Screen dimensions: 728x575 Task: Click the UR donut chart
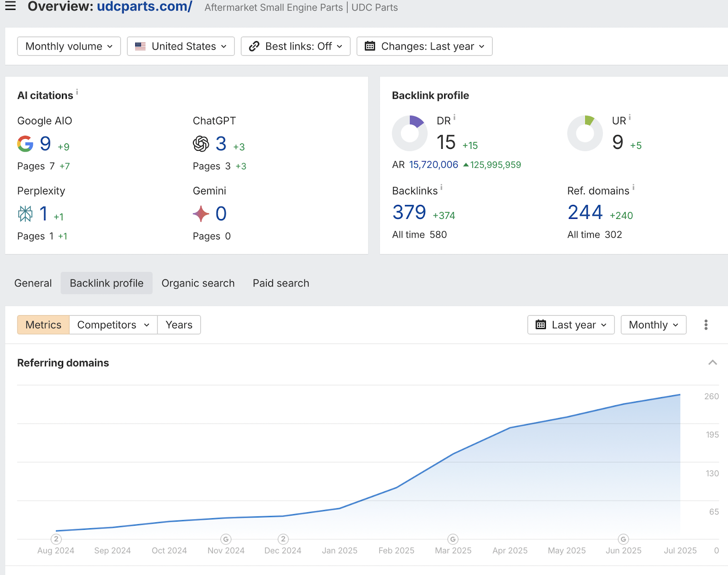point(585,133)
